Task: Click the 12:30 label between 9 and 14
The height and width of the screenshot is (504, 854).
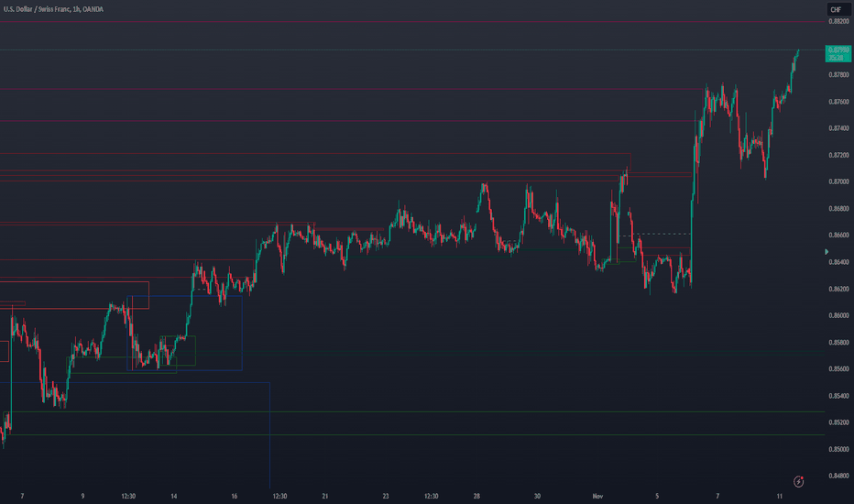Action: point(128,497)
